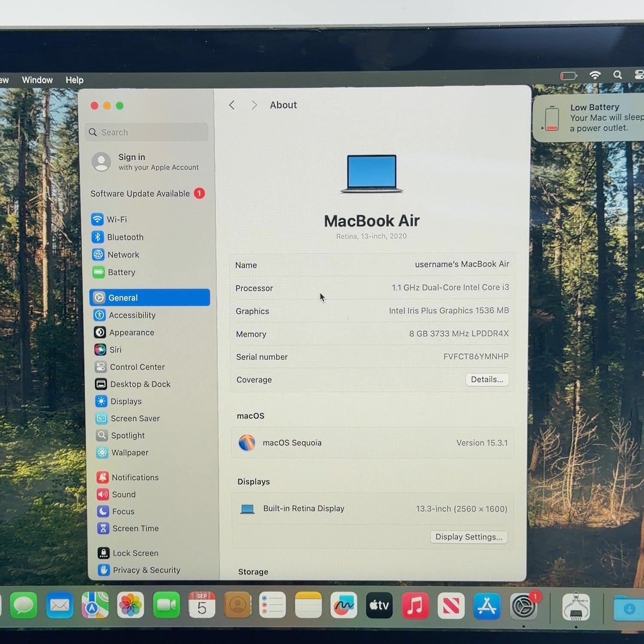This screenshot has width=644, height=644.
Task: Open the Window menu
Action: tap(37, 80)
